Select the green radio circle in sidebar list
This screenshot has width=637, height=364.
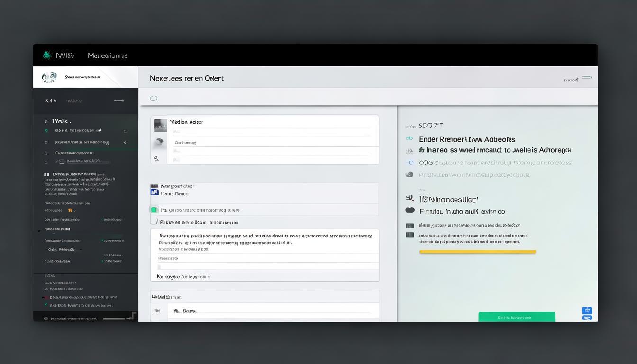click(46, 130)
